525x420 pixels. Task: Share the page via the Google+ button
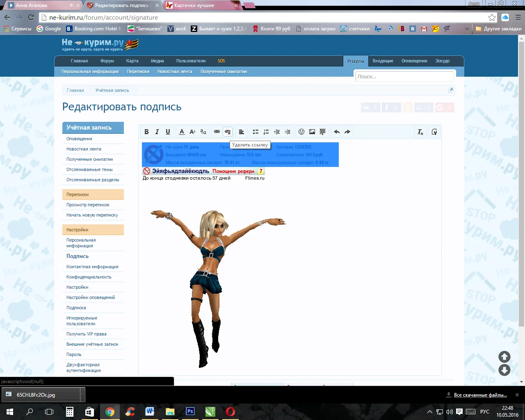445,107
